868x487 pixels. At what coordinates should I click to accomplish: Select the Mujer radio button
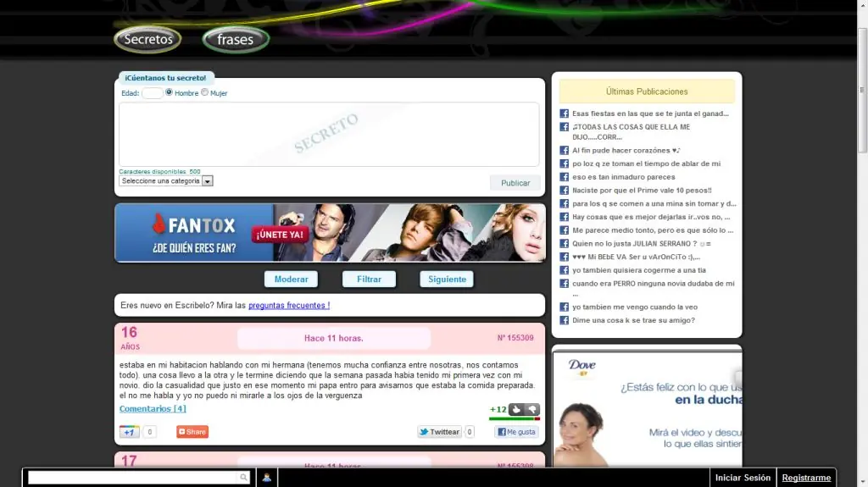point(205,92)
